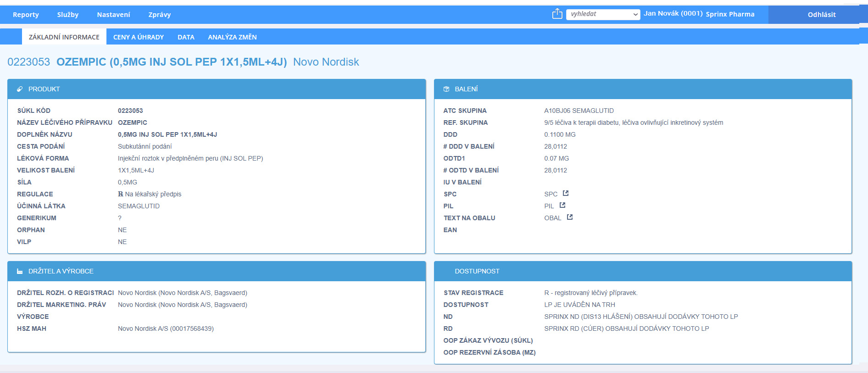Image resolution: width=868 pixels, height=373 pixels.
Task: Click the REF. SKUPINA value text
Action: (x=634, y=122)
